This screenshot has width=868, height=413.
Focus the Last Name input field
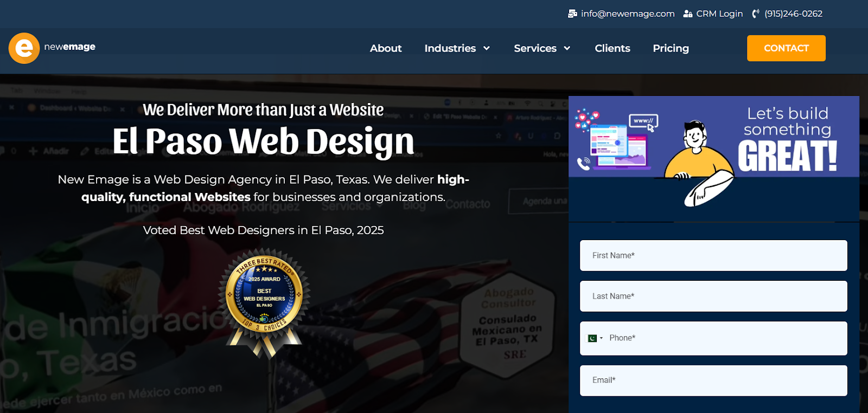pos(713,296)
